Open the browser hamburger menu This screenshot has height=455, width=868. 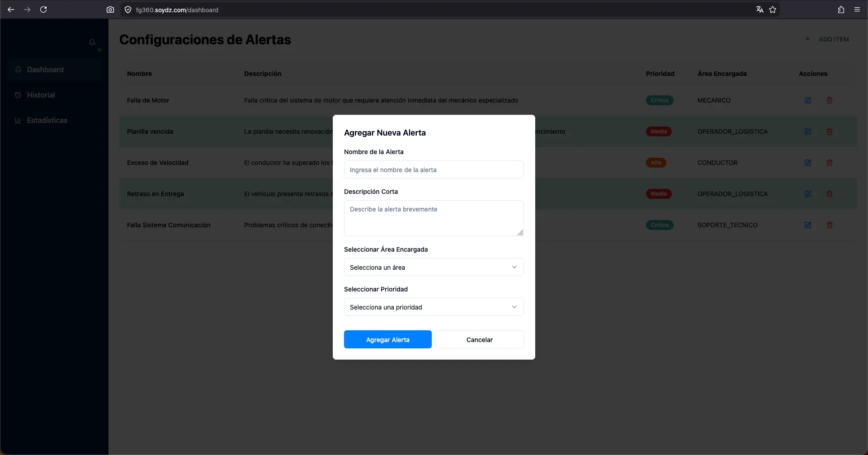tap(857, 9)
